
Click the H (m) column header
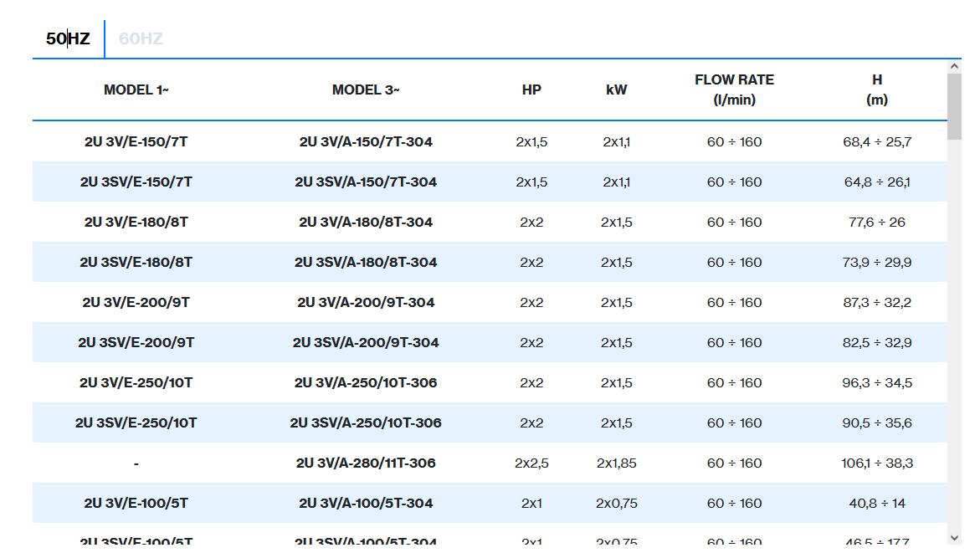876,90
